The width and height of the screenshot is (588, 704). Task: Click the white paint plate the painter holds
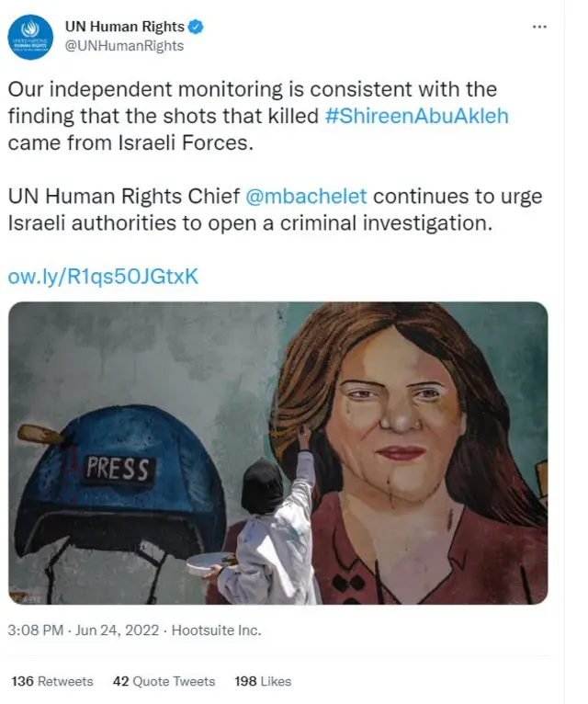click(202, 562)
